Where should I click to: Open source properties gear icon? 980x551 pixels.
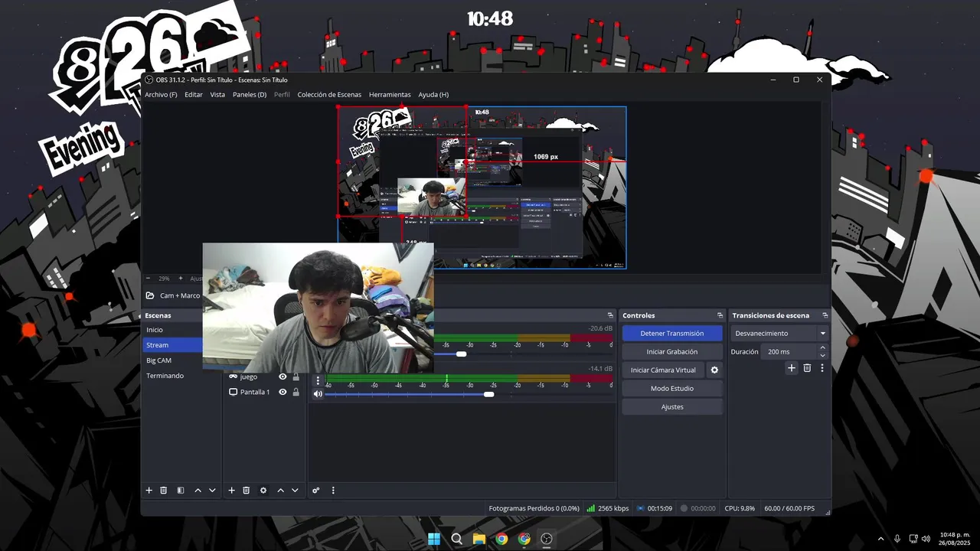263,491
